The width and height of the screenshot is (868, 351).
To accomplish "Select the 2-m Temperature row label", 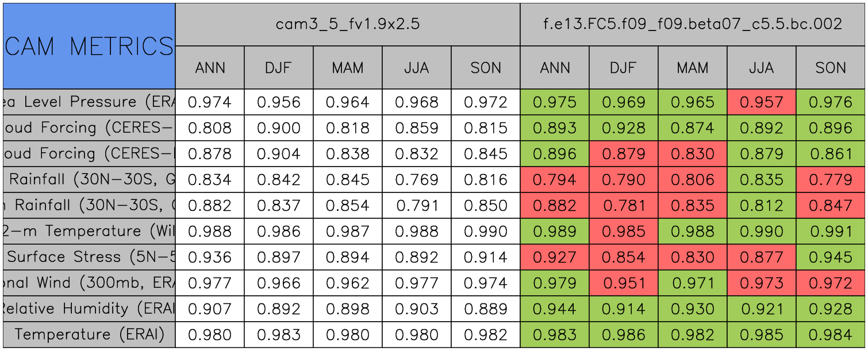I will pos(89,232).
